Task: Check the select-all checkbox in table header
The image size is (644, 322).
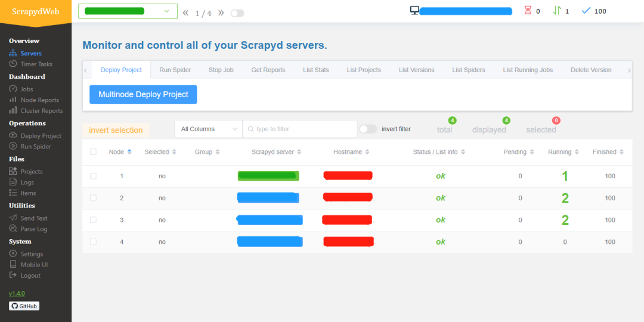Action: [x=93, y=152]
